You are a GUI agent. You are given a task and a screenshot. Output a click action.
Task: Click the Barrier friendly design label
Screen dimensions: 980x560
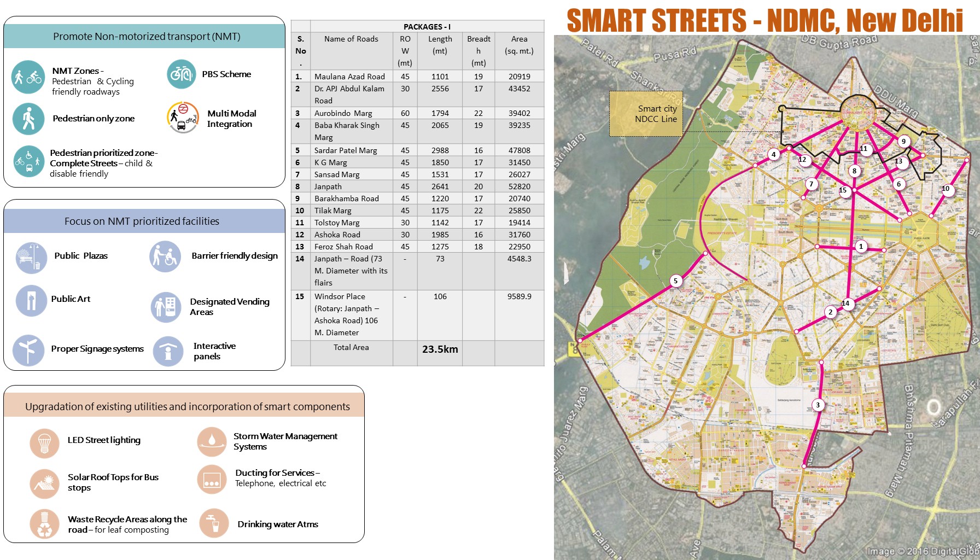(x=235, y=255)
